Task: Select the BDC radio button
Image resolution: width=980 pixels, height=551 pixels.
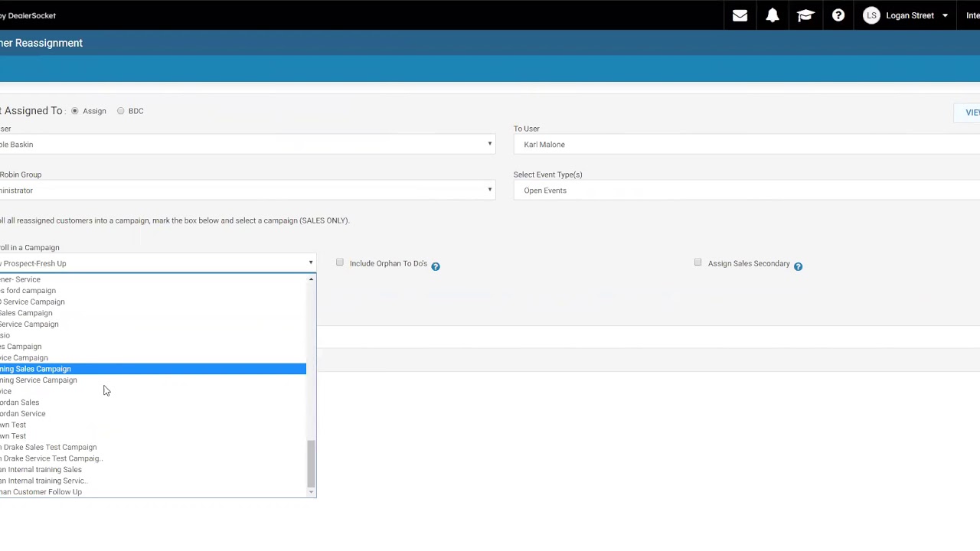Action: pos(120,111)
